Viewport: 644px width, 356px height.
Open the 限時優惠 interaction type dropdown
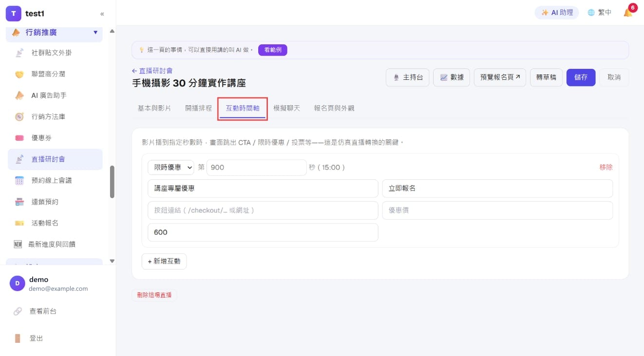171,167
